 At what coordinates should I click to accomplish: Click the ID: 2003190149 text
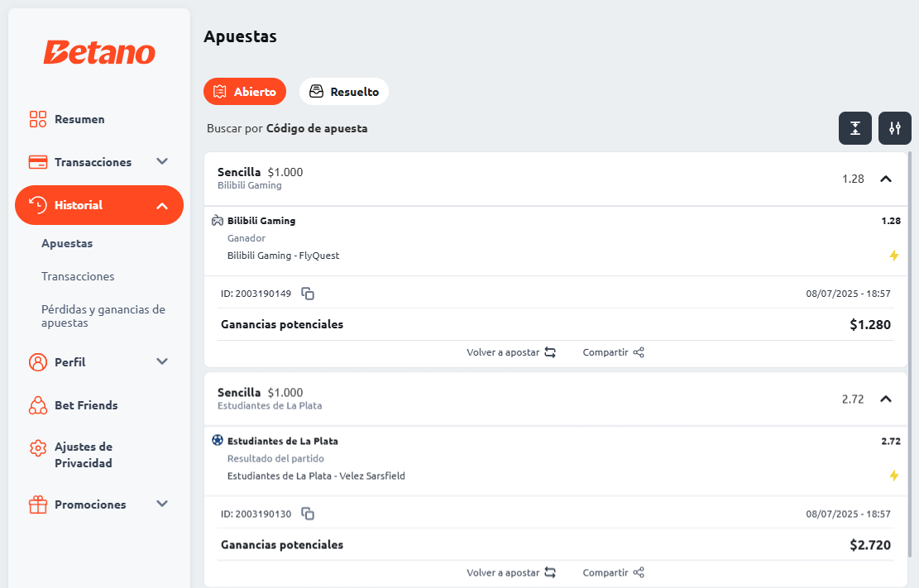256,294
